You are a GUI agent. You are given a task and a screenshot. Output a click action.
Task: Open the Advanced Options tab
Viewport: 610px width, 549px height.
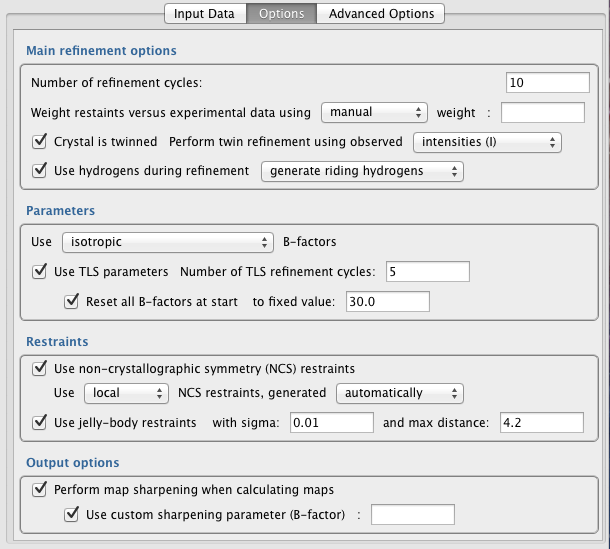click(381, 13)
